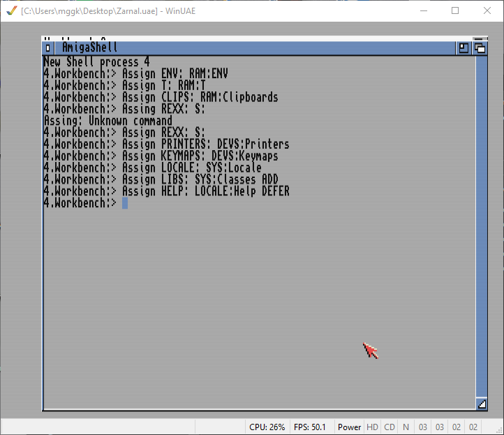Click the 'Assign LIBS: SYS:Classes ADD' line
This screenshot has height=435, width=504.
coord(161,179)
